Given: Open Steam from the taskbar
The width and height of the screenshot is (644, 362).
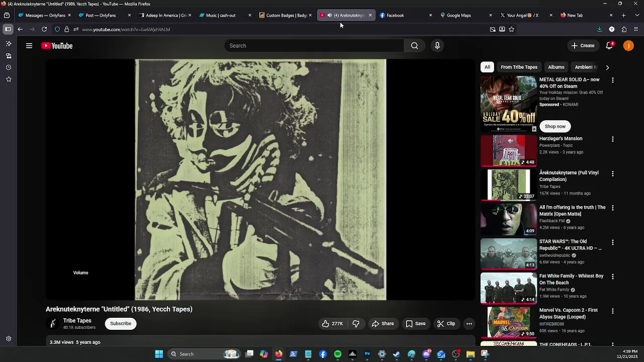Looking at the screenshot, I should 396,354.
